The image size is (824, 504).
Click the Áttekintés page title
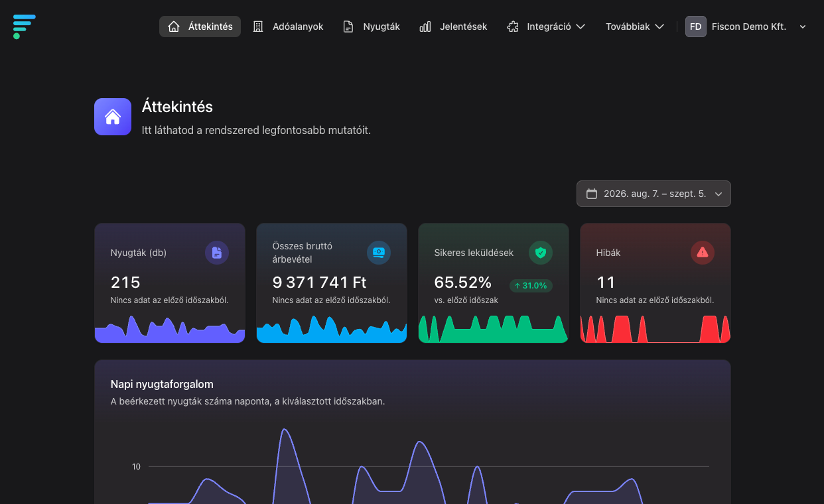pos(177,107)
